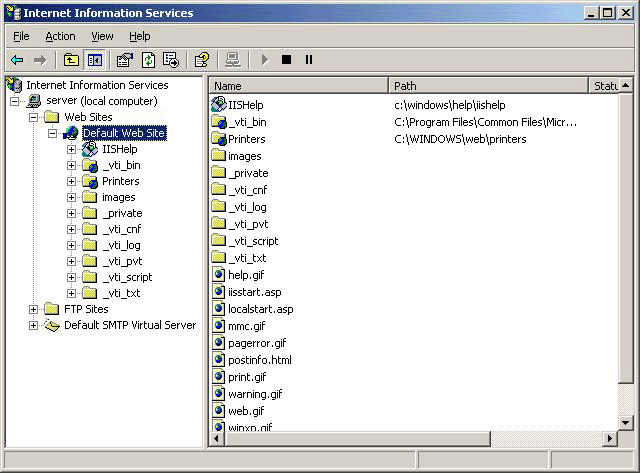
Task: Expand the Printers tree node
Action: coord(71,181)
